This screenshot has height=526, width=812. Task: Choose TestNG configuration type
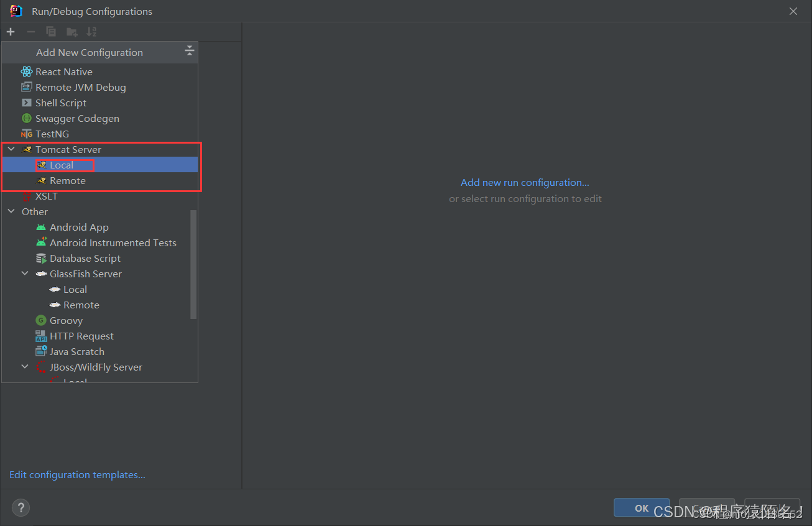99,134
